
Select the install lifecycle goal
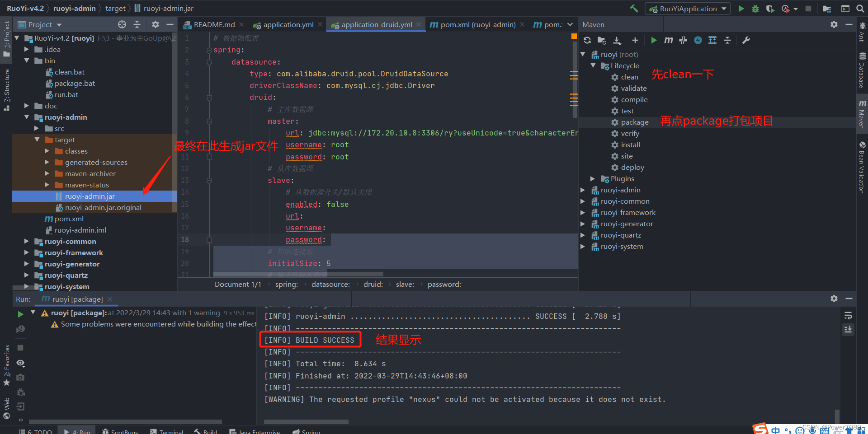click(x=630, y=145)
